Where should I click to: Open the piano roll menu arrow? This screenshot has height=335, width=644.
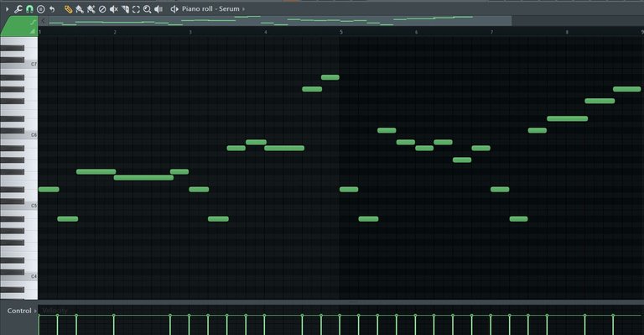click(x=7, y=8)
